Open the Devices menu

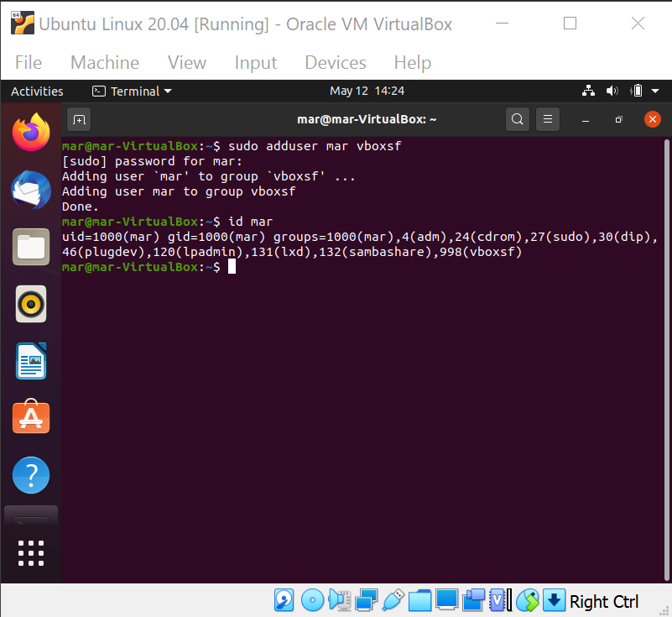point(335,62)
